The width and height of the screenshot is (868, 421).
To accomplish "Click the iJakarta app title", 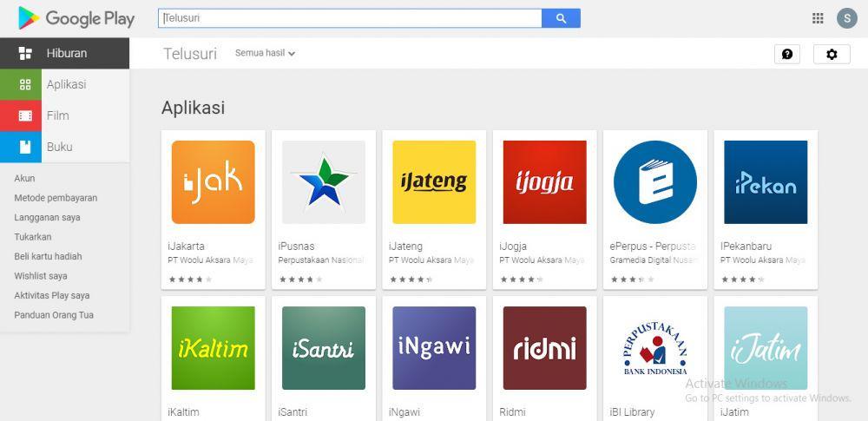I will (x=186, y=246).
